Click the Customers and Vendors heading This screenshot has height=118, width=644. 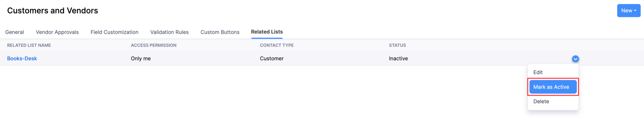coord(53,10)
